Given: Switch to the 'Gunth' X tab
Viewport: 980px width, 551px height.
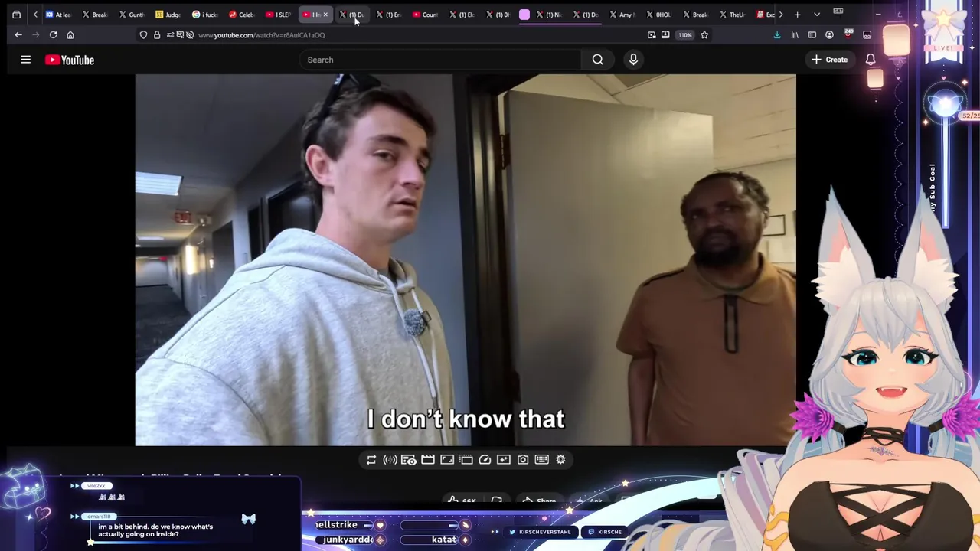Looking at the screenshot, I should tap(132, 15).
